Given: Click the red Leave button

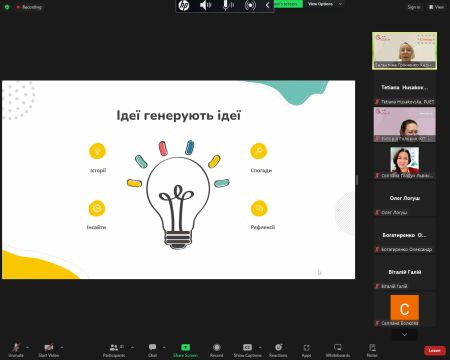Looking at the screenshot, I should (435, 350).
